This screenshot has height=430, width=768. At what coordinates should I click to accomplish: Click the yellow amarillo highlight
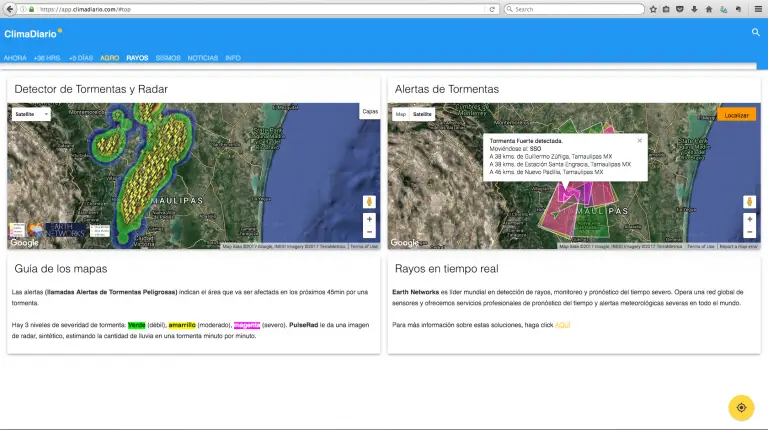182,325
